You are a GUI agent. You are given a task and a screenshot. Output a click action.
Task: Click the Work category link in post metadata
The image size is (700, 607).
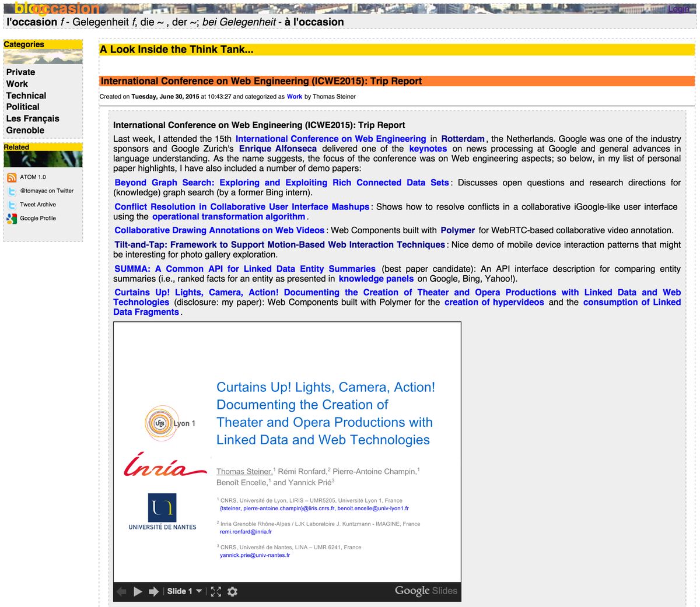click(295, 97)
